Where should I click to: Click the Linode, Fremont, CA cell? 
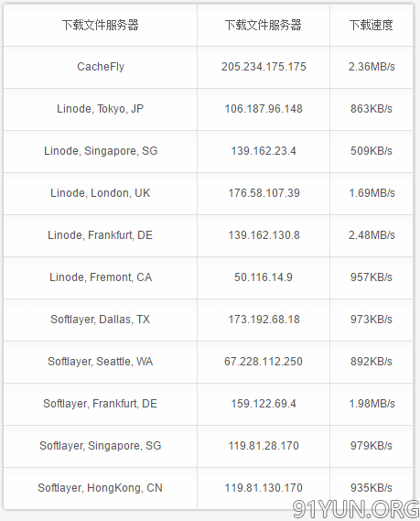101,277
